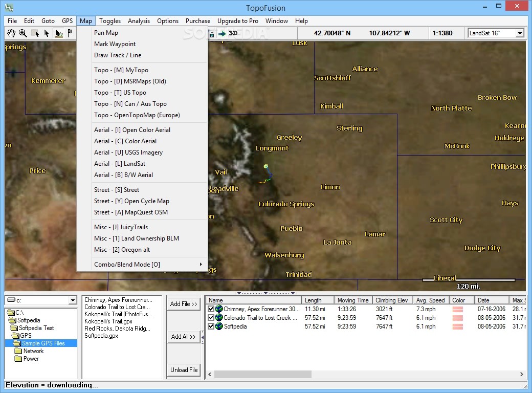The height and width of the screenshot is (393, 532).
Task: Select the area selection box tool
Action: click(x=35, y=33)
